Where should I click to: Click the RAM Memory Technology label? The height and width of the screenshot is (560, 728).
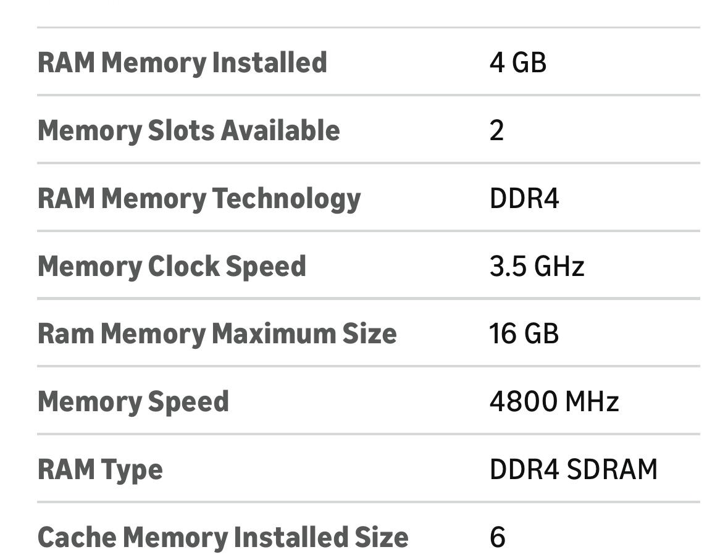point(199,199)
